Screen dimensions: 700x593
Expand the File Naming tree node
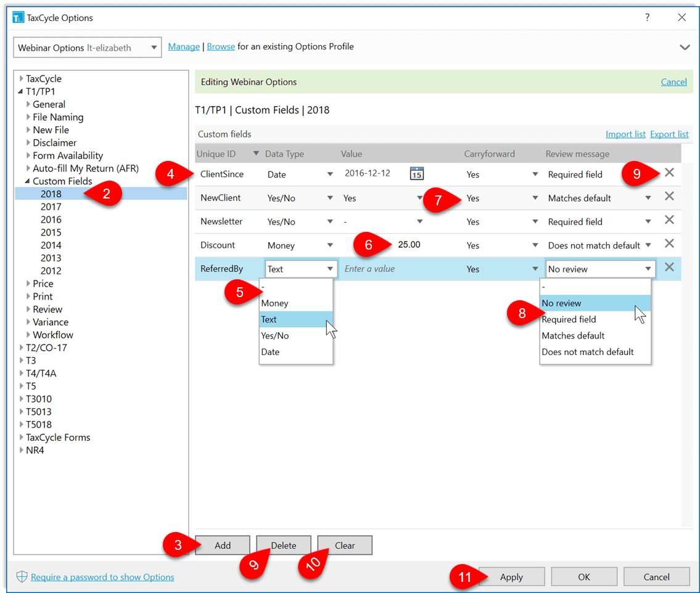(28, 117)
